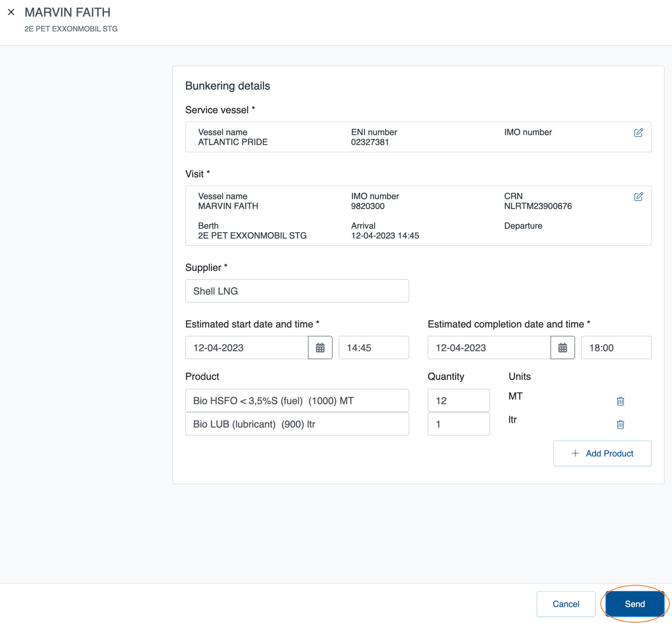Click the completion time 18:00 field
This screenshot has height=623, width=672.
pyautogui.click(x=616, y=348)
